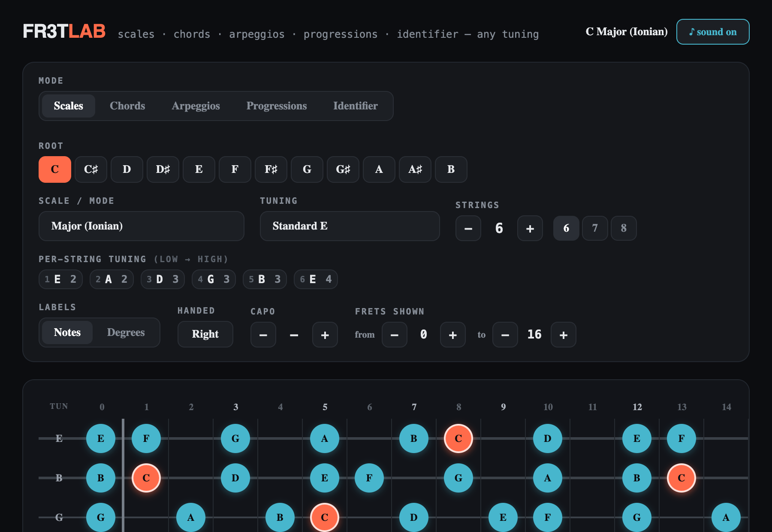Select root note C♯
Viewport: 772px width, 532px height.
[x=91, y=169]
